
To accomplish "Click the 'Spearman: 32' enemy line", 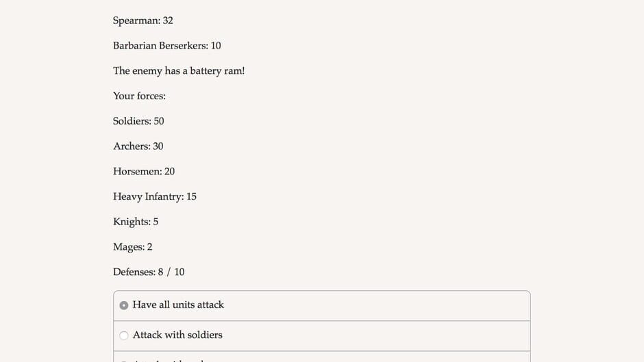I will click(x=143, y=21).
